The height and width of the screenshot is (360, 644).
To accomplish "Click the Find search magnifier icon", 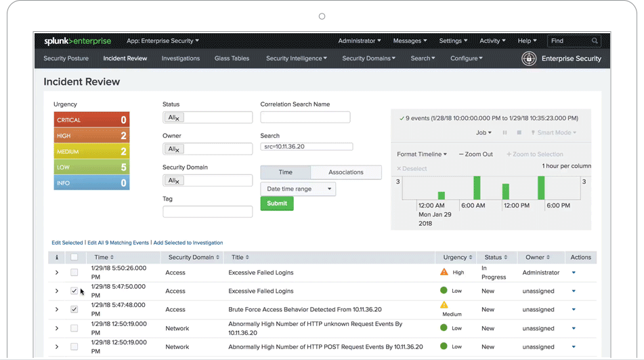I will point(595,41).
